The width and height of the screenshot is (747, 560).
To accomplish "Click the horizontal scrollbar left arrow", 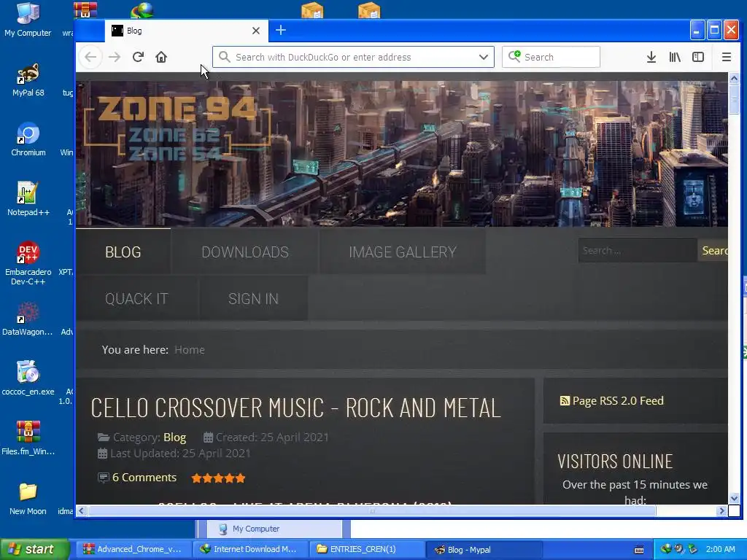I will point(81,511).
